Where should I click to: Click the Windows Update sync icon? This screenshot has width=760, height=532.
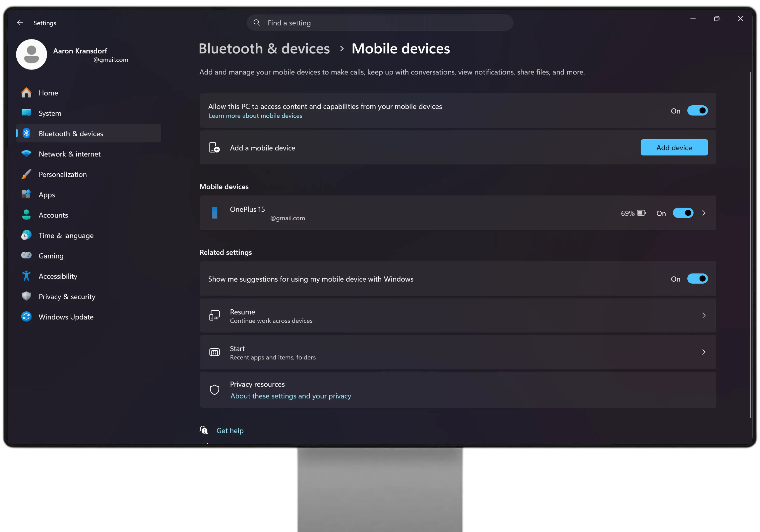[26, 316]
